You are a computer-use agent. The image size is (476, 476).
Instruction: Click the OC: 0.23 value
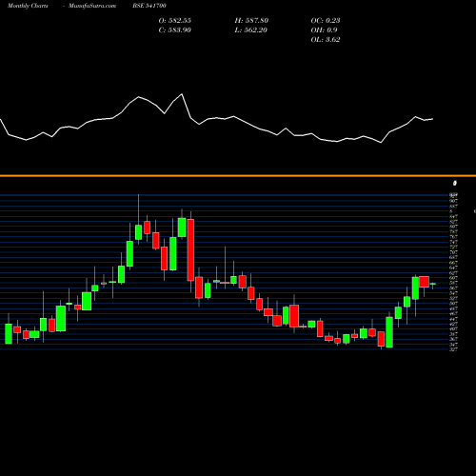tap(326, 20)
